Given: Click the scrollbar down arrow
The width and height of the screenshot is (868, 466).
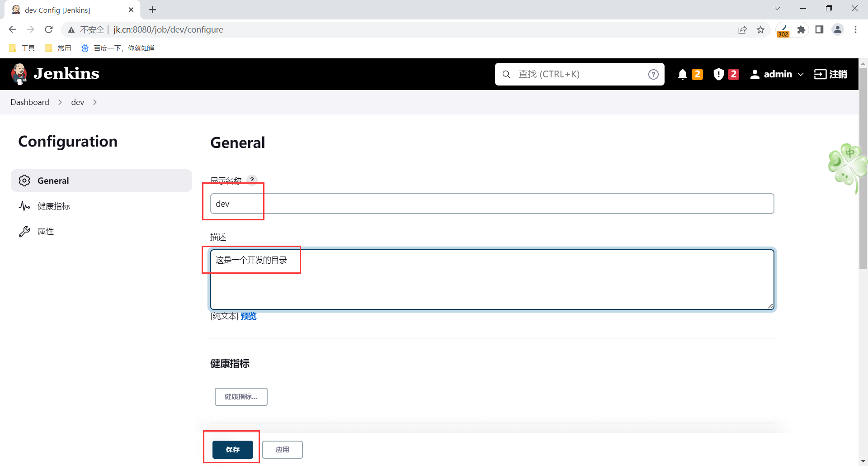Looking at the screenshot, I should click(863, 461).
